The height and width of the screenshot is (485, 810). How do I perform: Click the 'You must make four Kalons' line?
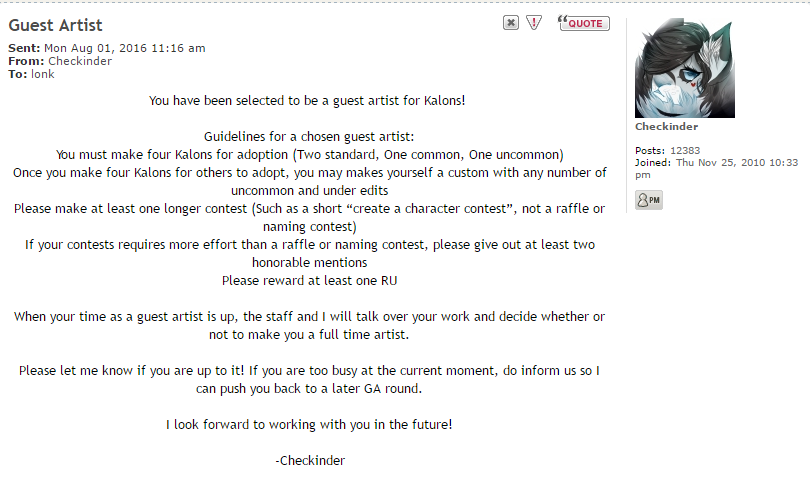(309, 154)
